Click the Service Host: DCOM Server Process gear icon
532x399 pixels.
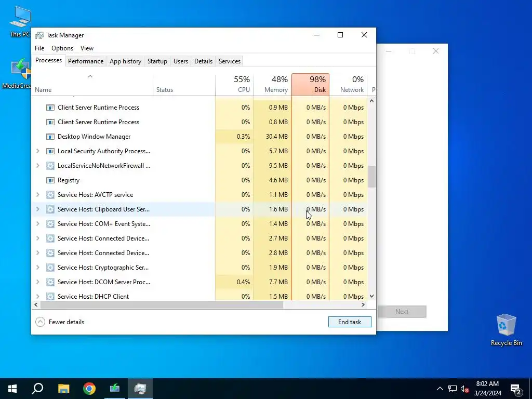click(50, 282)
